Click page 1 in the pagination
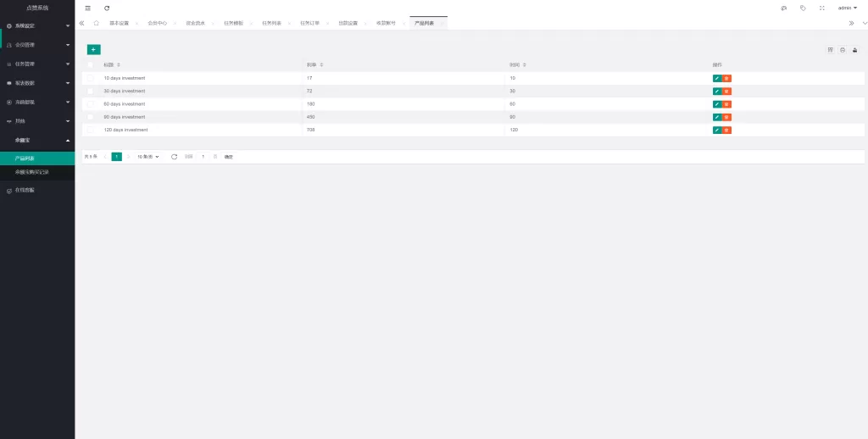The image size is (868, 439). [x=117, y=157]
